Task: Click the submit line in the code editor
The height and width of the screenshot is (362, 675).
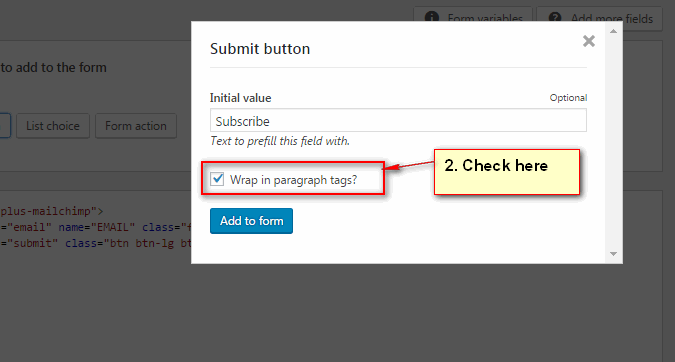Action: pyautogui.click(x=96, y=243)
